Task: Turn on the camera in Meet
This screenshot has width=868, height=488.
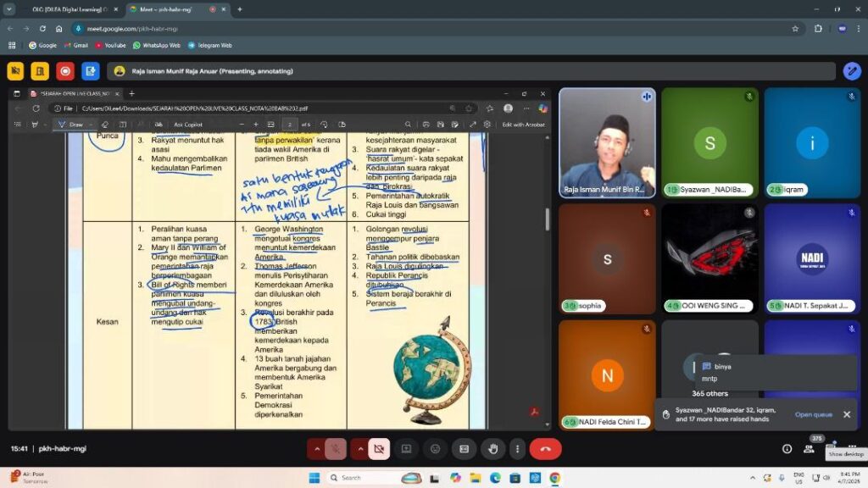Action: click(379, 448)
